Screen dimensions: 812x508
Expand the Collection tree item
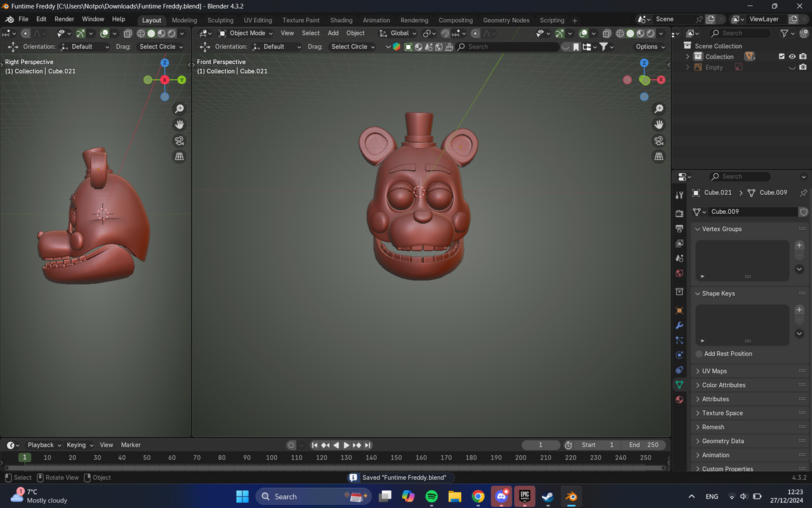(x=688, y=57)
